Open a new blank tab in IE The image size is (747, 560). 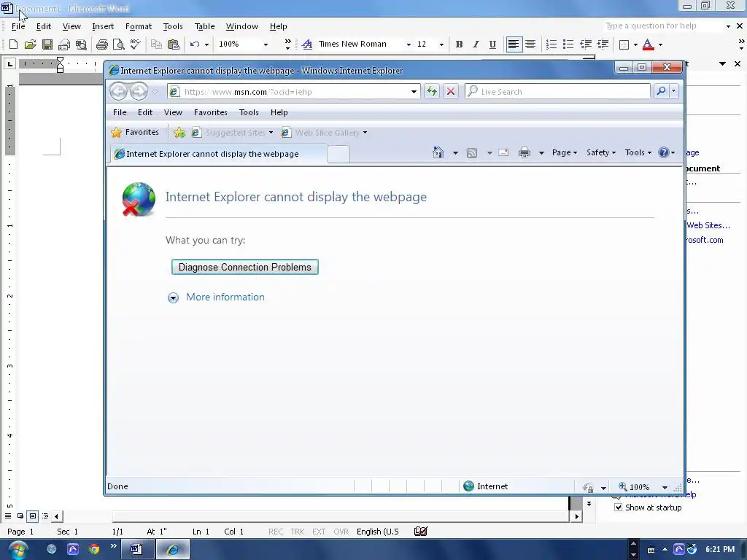[338, 155]
